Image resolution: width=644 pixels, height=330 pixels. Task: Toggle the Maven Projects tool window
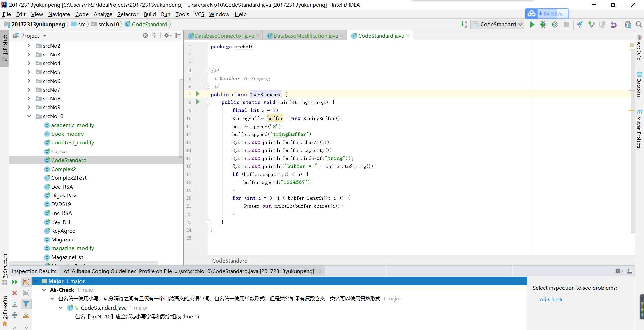639,129
